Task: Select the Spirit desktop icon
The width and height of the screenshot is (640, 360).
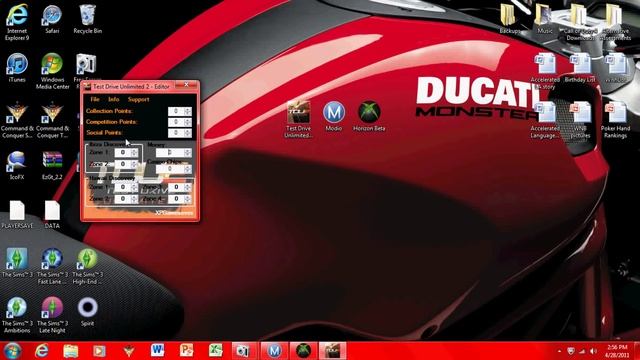Action: pos(87,312)
